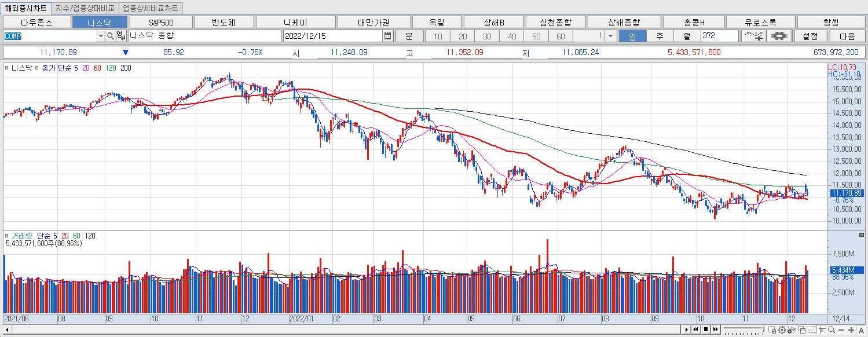The image size is (868, 337).
Task: Open the calendar date picker icon
Action: 388,36
